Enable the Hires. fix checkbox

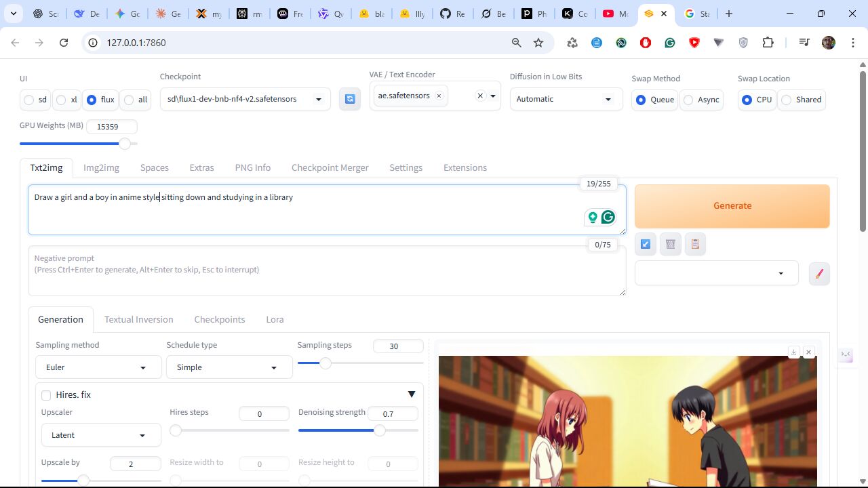pyautogui.click(x=46, y=395)
